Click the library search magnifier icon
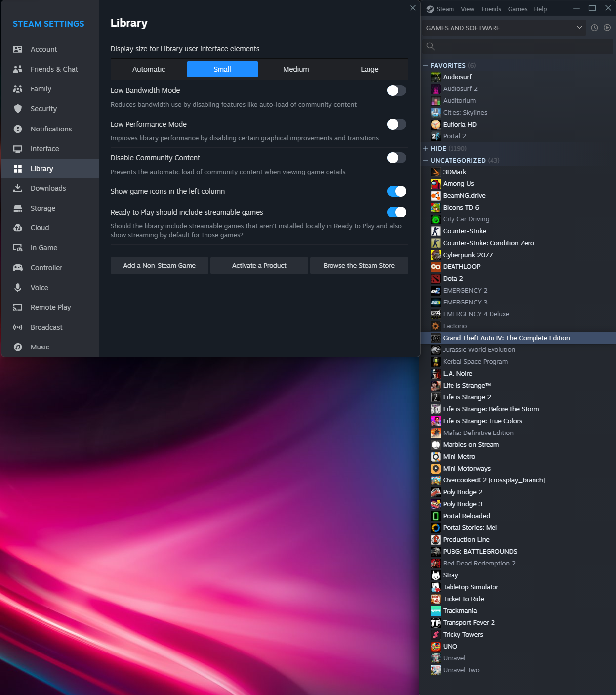 [431, 46]
